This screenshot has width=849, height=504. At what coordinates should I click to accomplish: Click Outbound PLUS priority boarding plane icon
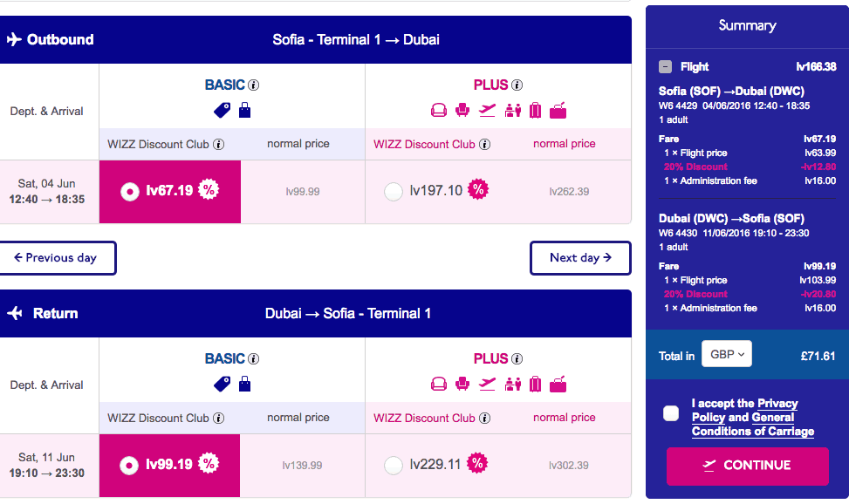(x=487, y=111)
